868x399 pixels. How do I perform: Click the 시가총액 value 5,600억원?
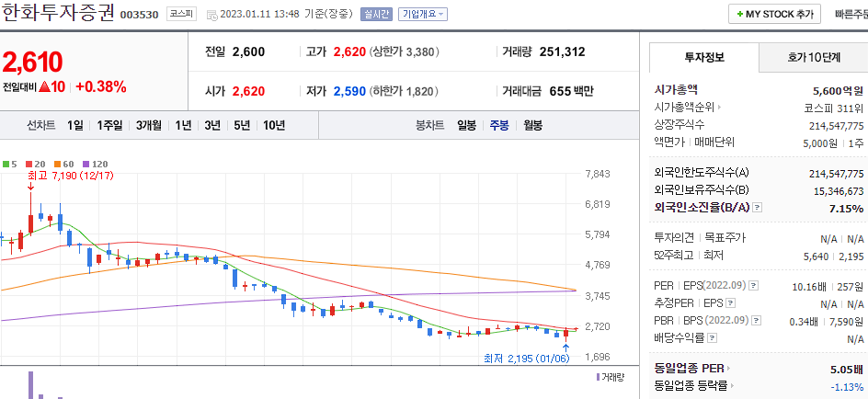tap(838, 91)
